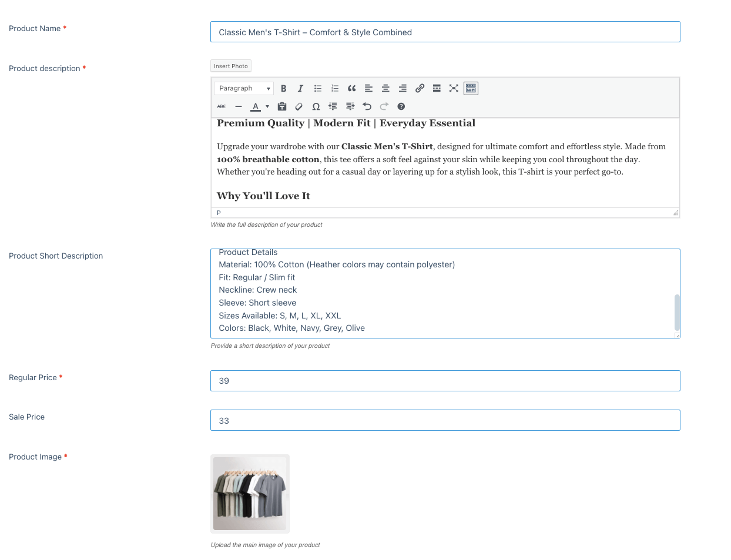The height and width of the screenshot is (560, 731).
Task: Click the line 'Colors: Black, White, Navy, Grey, Olive'
Action: [x=291, y=328]
